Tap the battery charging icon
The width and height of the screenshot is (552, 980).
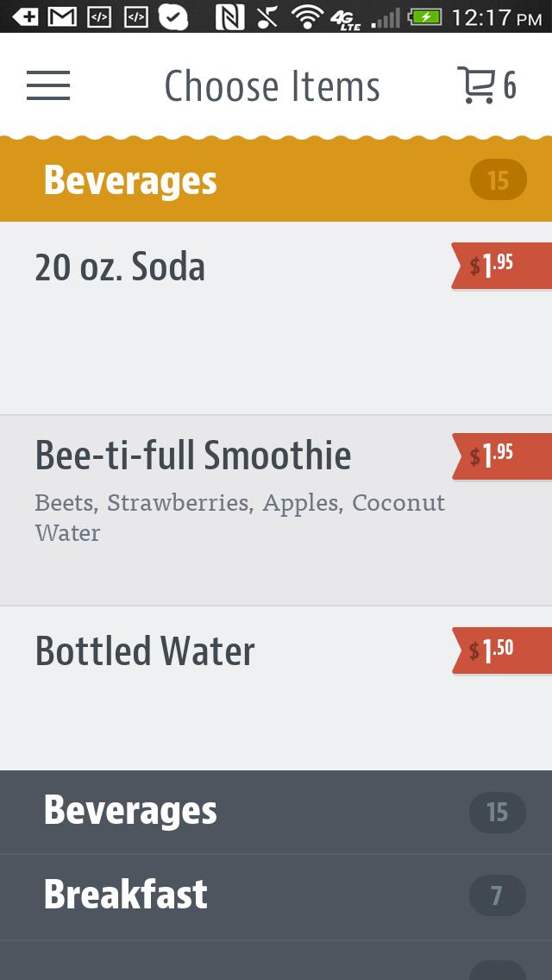[x=425, y=16]
